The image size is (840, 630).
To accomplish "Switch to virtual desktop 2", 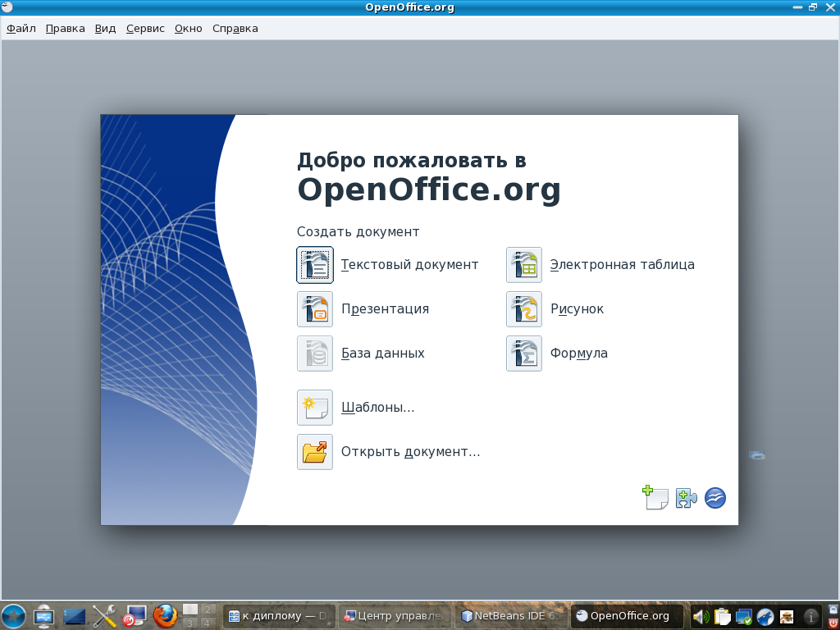I will [x=208, y=609].
